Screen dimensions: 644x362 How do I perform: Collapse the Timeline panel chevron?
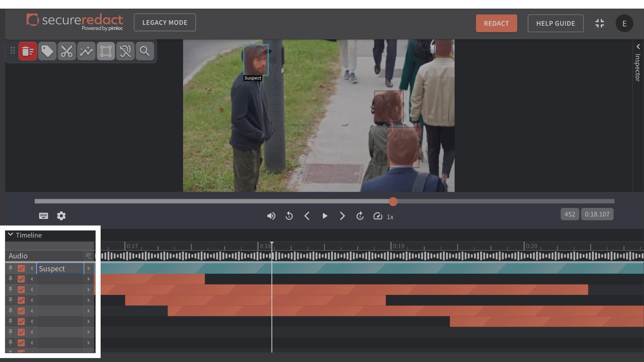click(10, 235)
